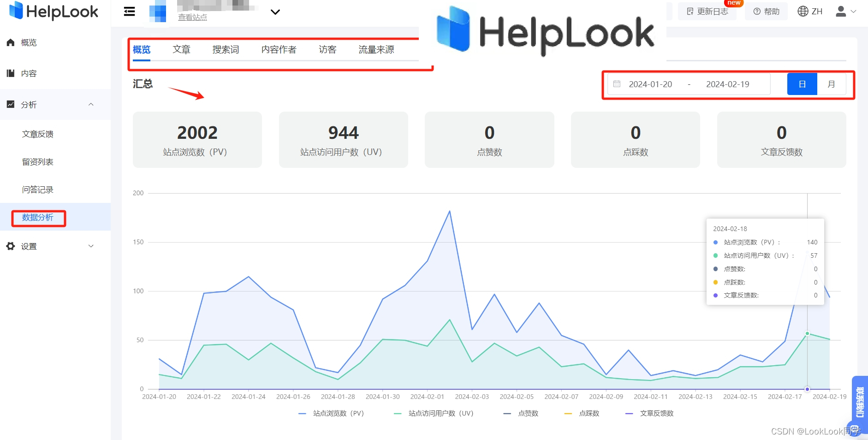Go to 概览 in the sidebar
Screen dimensions: 868x440
click(x=29, y=42)
